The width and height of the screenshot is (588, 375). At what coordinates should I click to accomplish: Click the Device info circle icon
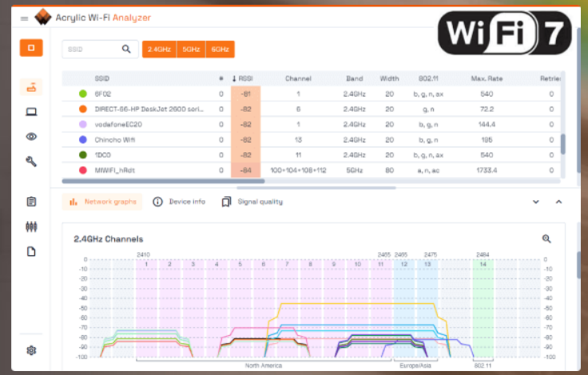pyautogui.click(x=157, y=202)
